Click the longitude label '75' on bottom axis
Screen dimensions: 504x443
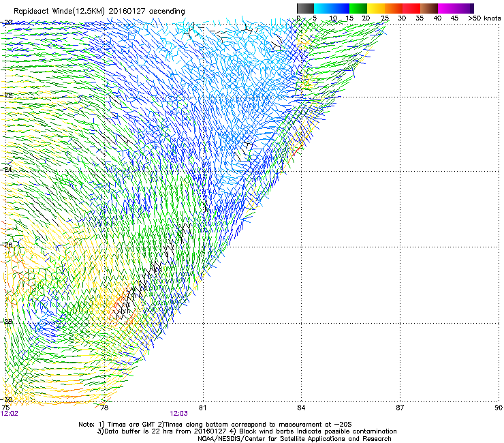click(5, 408)
